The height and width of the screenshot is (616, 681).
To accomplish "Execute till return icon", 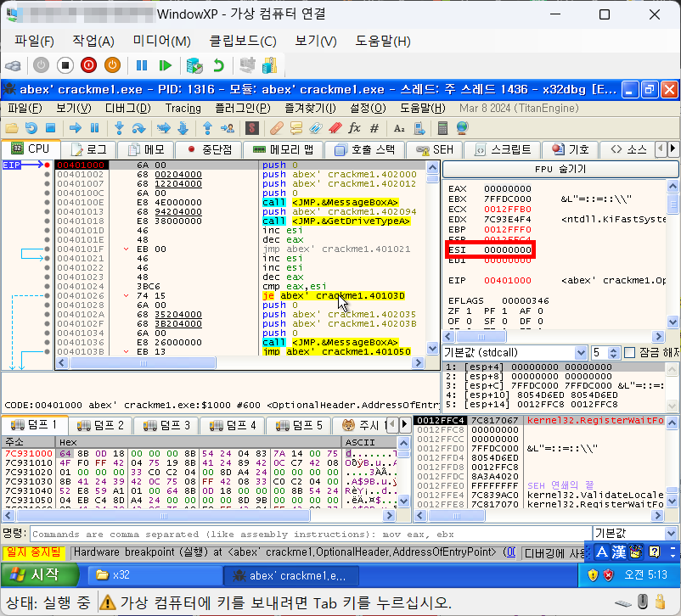I will click(207, 128).
